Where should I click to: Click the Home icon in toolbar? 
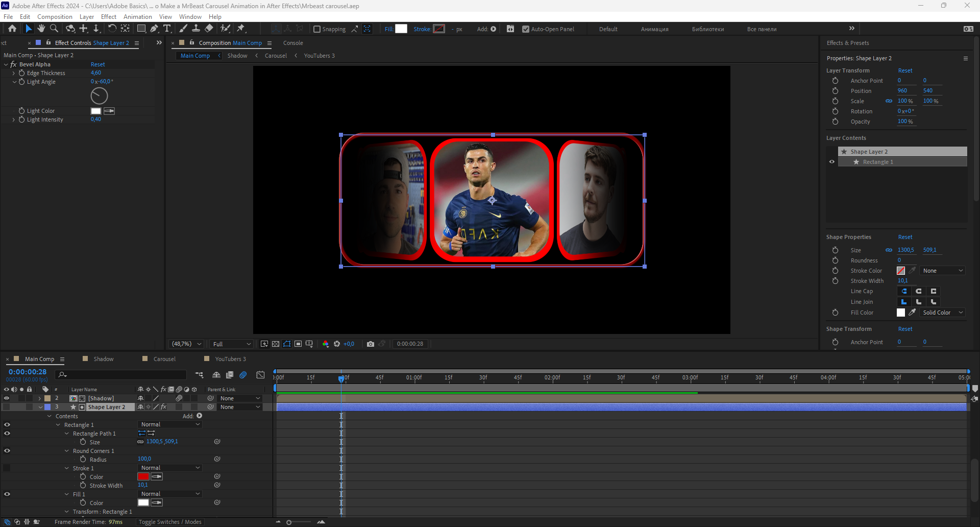coord(12,29)
